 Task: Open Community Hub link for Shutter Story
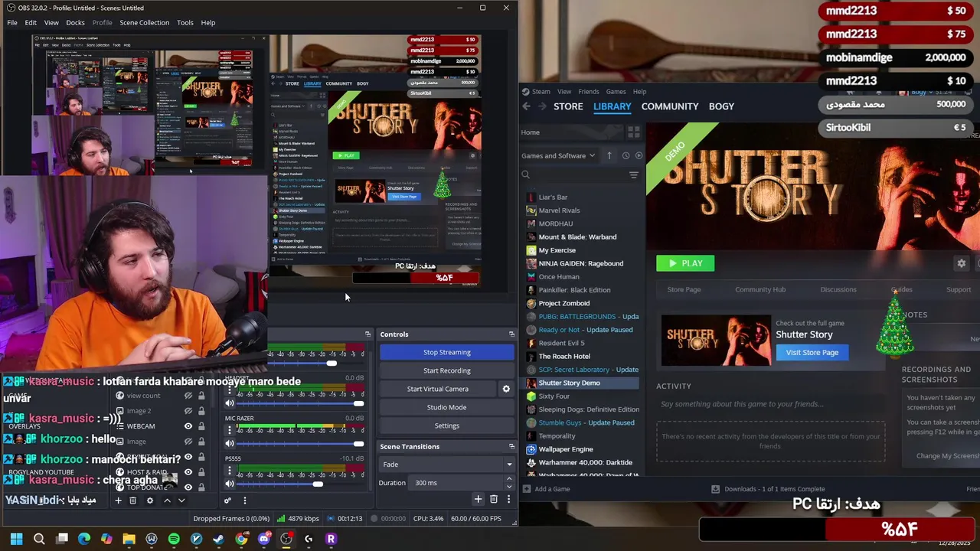point(760,289)
